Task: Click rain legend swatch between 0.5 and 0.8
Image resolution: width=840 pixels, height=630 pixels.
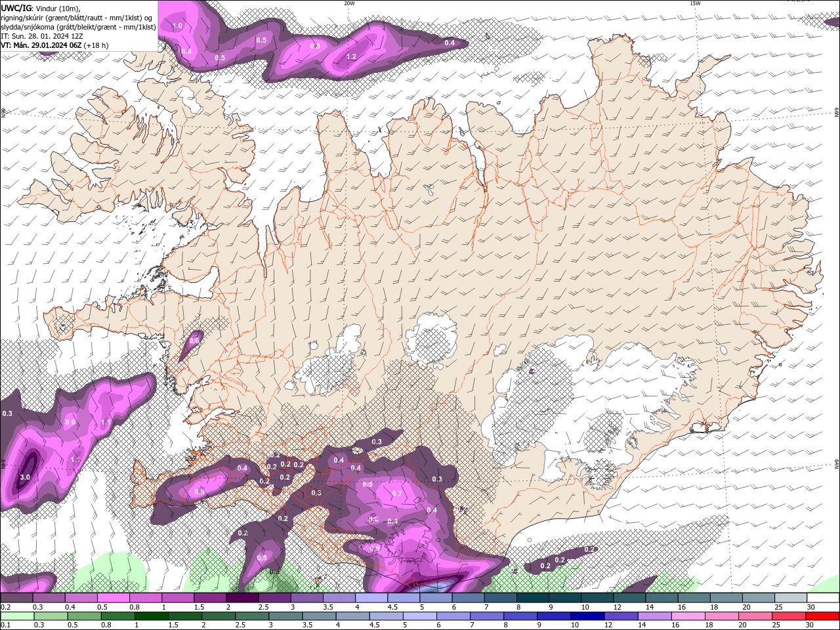Action: pos(84,616)
